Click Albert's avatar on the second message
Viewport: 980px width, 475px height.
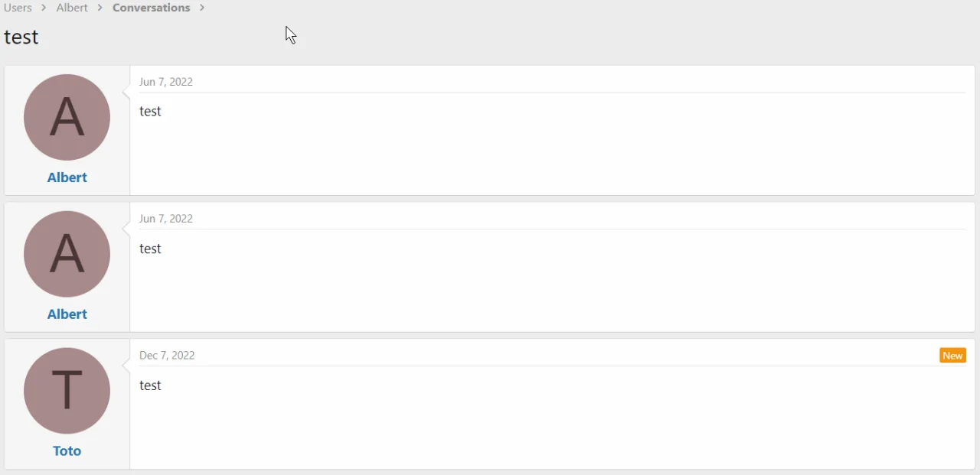click(67, 254)
